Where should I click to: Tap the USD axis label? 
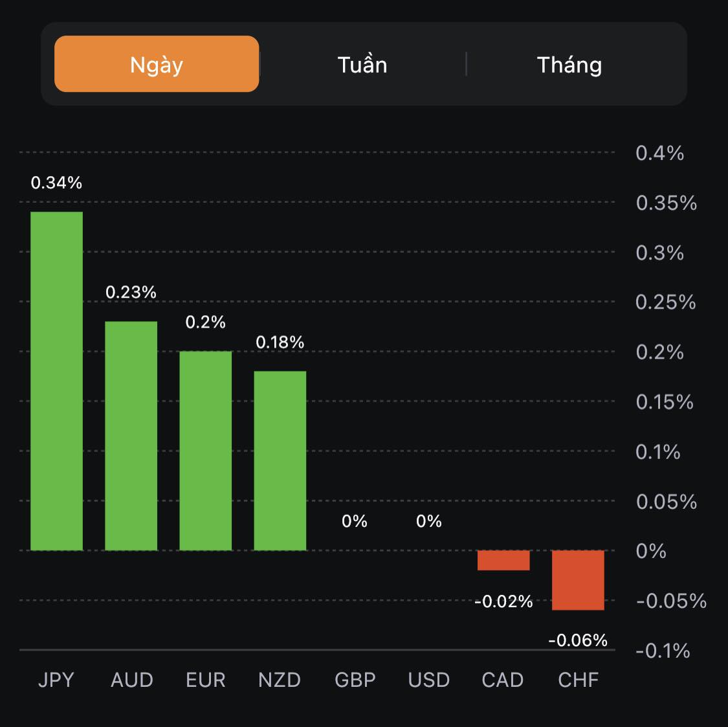429,680
